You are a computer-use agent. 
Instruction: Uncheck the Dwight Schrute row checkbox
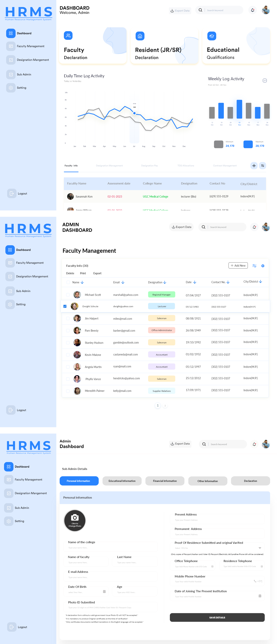65,306
